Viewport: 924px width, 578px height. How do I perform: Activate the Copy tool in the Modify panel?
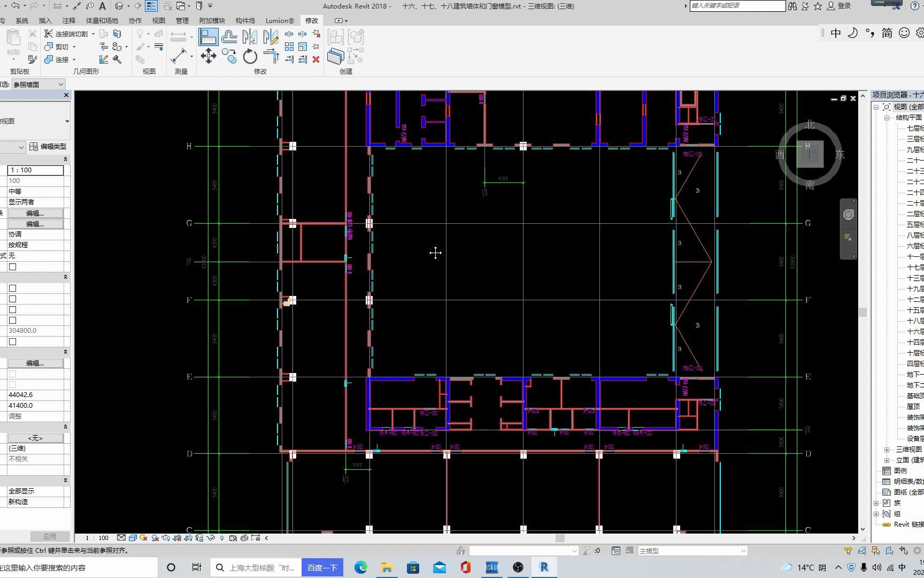click(x=229, y=56)
